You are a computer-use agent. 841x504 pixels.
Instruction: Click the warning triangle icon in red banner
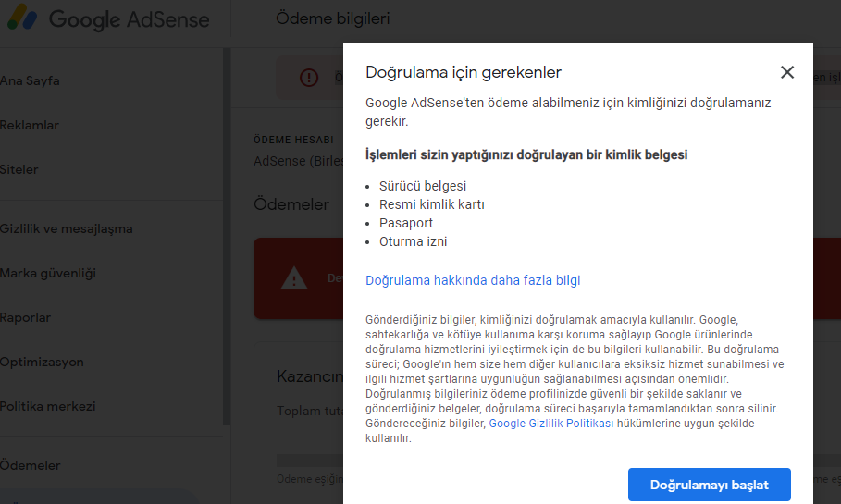294,278
